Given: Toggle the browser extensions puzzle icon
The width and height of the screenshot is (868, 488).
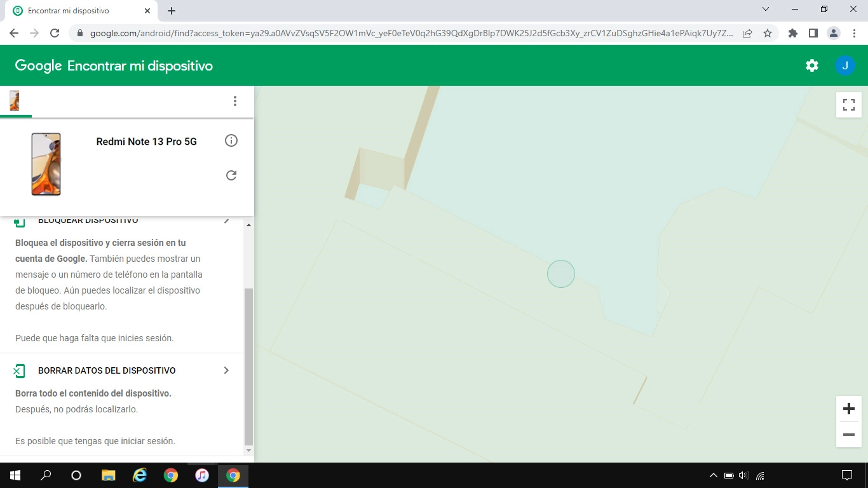Looking at the screenshot, I should pyautogui.click(x=792, y=32).
